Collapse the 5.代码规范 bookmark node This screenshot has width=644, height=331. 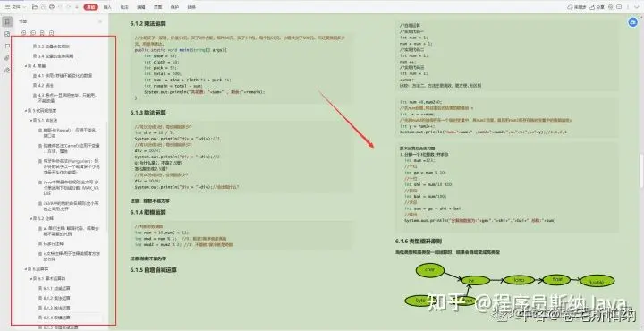pos(26,110)
